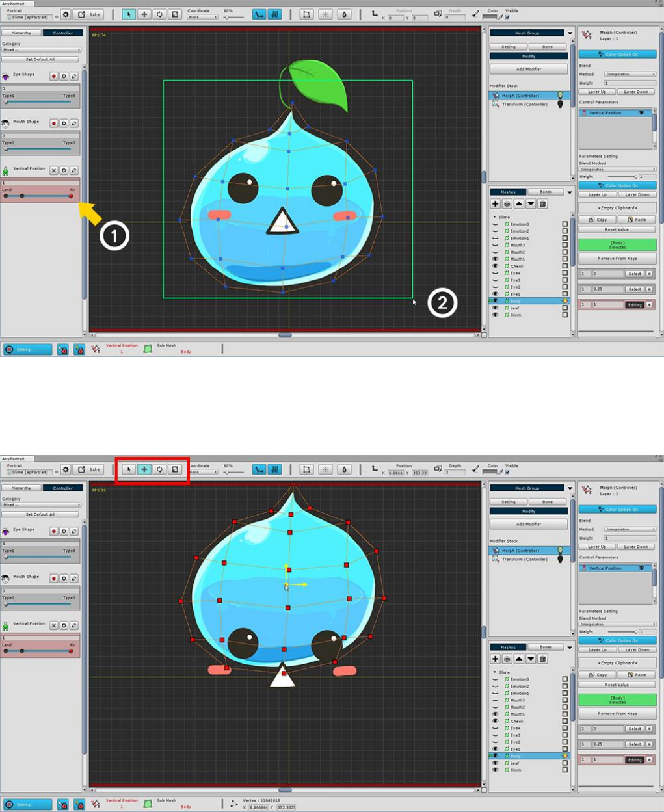This screenshot has width=664, height=812.
Task: Open the Setting tab in top screenshot
Action: point(509,47)
